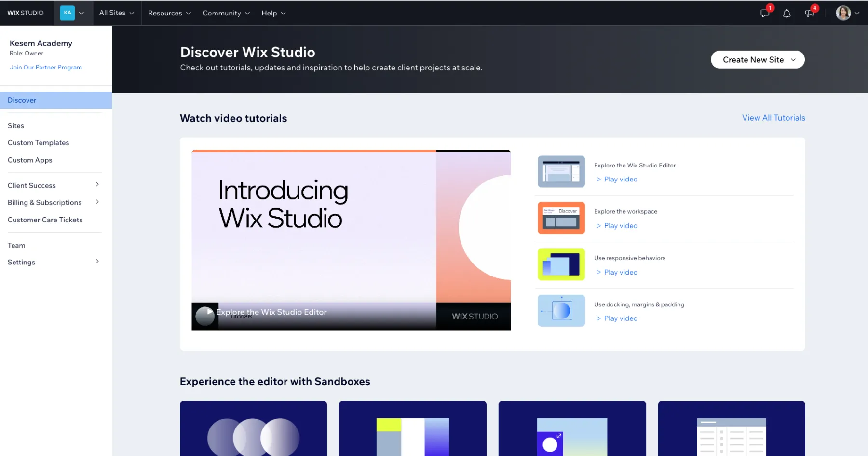Screen dimensions: 868x456
Task: Open the Explore the workspace thumbnail
Action: 561,218
